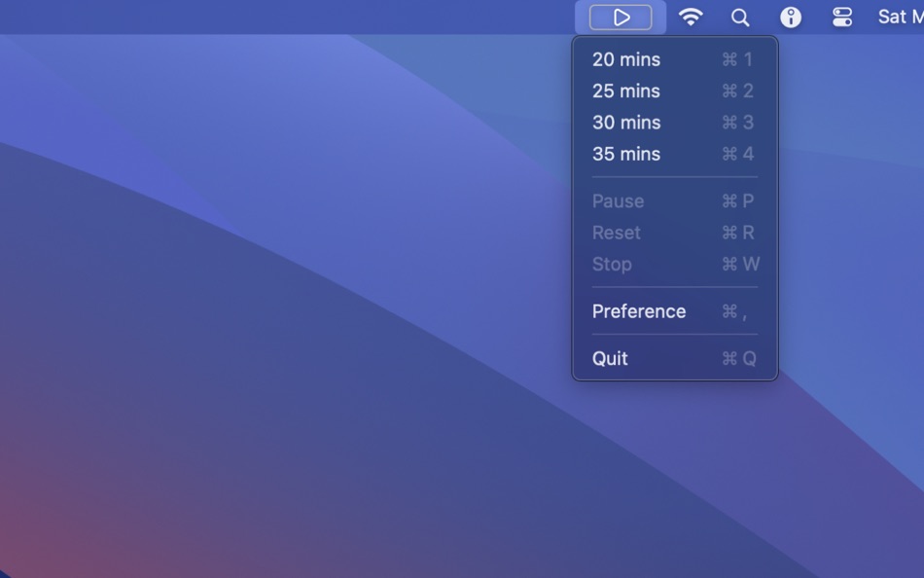Choose the 35 mins timer entry
Screen dimensions: 924x578
(626, 154)
